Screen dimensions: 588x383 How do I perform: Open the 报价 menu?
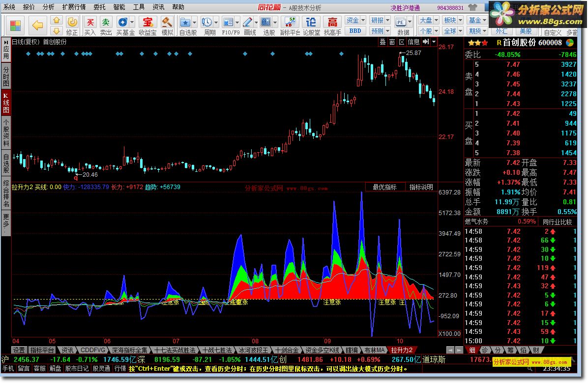[x=29, y=7]
